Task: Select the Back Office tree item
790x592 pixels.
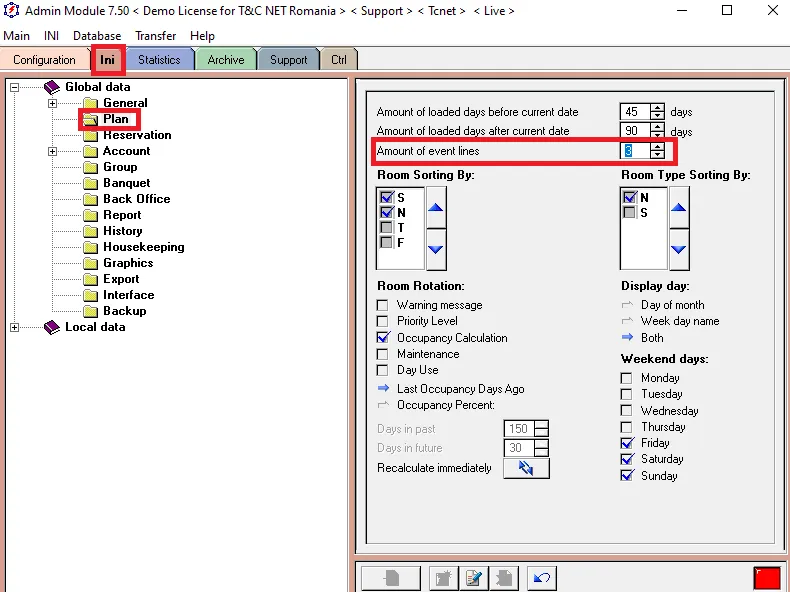Action: pos(137,199)
